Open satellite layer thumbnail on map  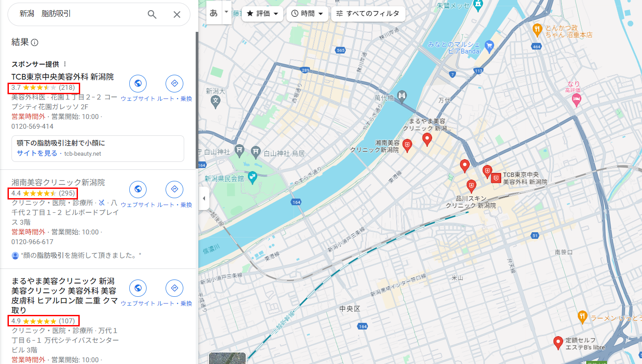coord(227,358)
